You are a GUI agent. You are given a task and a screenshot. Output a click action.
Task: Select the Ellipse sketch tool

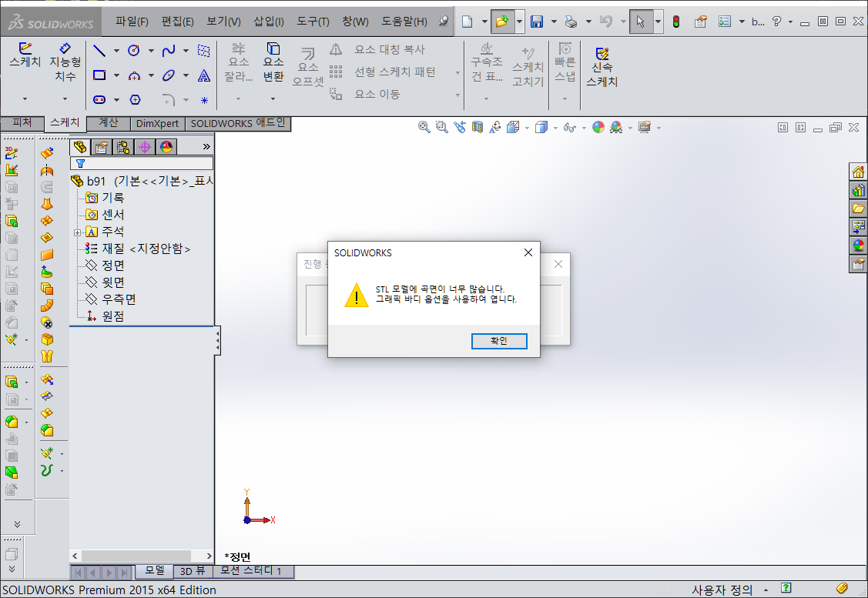[168, 75]
